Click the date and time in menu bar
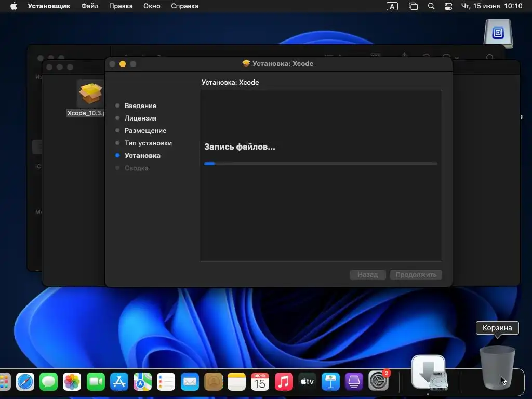Screen dimensions: 532x399 coord(491,6)
